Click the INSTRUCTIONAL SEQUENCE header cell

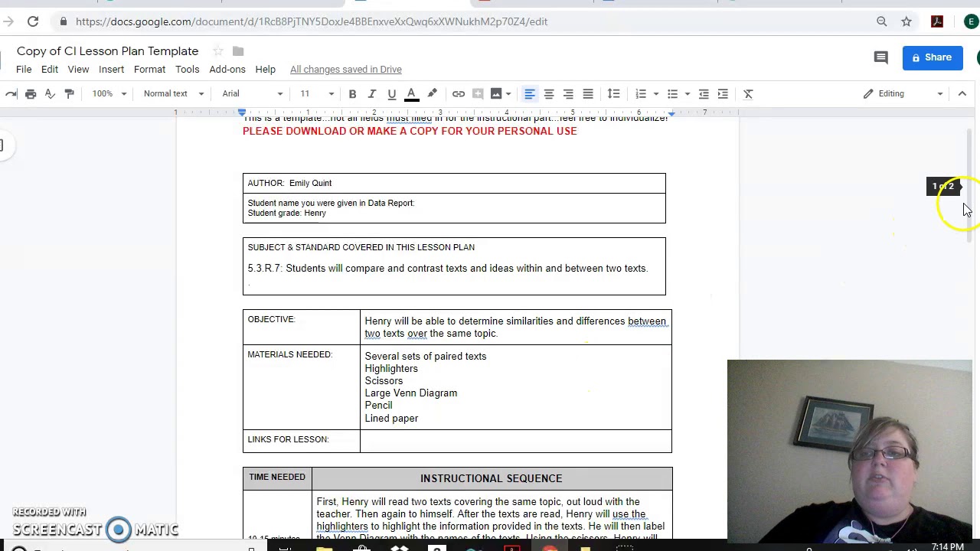click(x=492, y=478)
